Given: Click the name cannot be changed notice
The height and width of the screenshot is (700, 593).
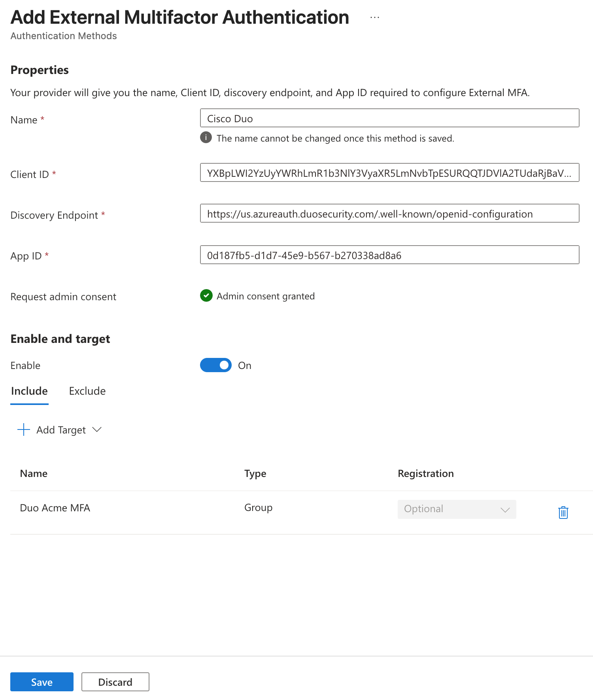Looking at the screenshot, I should click(335, 138).
